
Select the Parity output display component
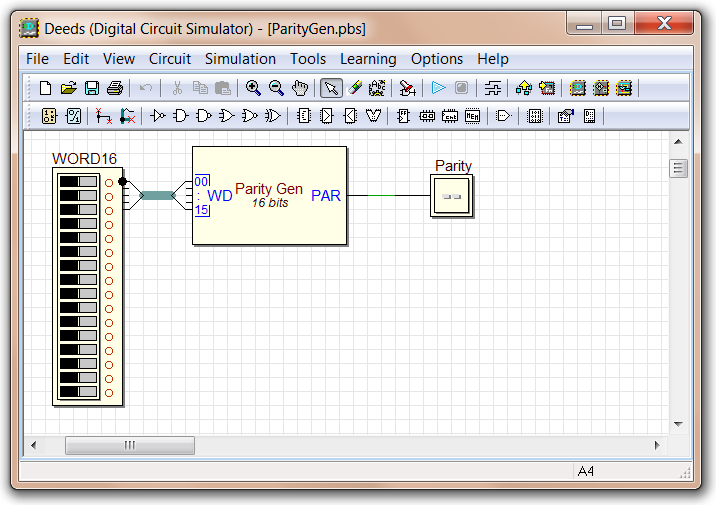pos(452,196)
